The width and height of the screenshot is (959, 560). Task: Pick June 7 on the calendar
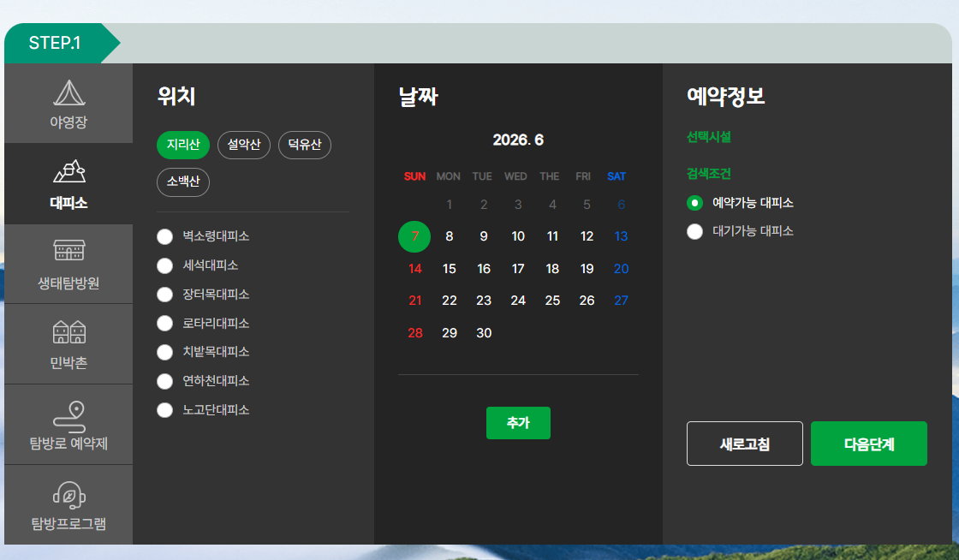414,236
